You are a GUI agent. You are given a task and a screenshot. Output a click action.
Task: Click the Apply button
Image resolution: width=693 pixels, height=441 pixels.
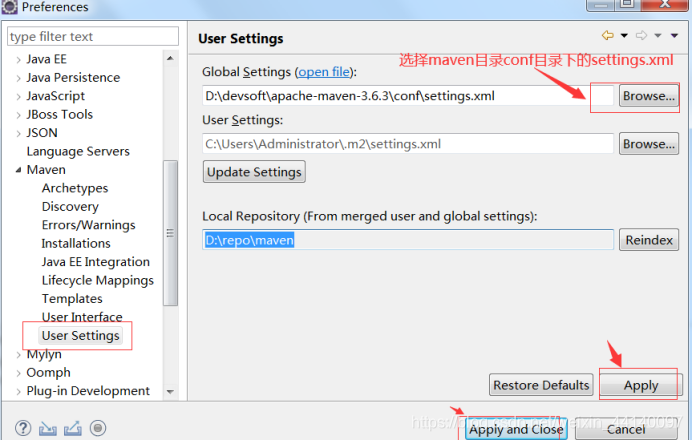pos(640,385)
